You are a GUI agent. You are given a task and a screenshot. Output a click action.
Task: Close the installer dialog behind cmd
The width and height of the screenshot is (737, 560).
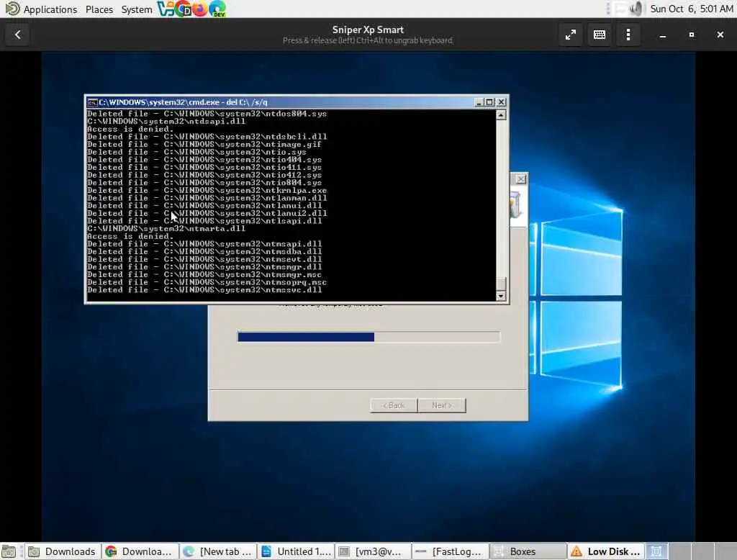coord(521,179)
